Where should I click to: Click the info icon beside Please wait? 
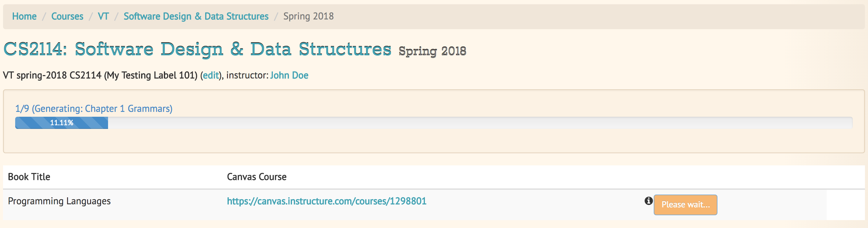(648, 201)
